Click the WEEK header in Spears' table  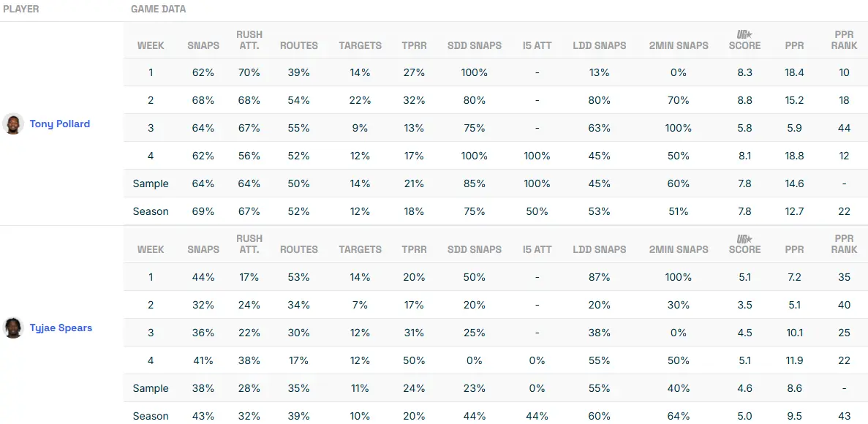coord(151,249)
